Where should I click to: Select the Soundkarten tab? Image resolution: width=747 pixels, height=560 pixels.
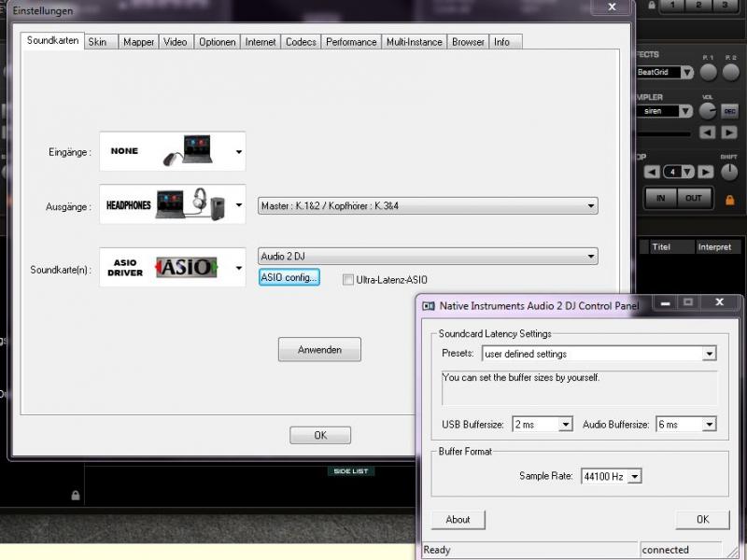52,40
